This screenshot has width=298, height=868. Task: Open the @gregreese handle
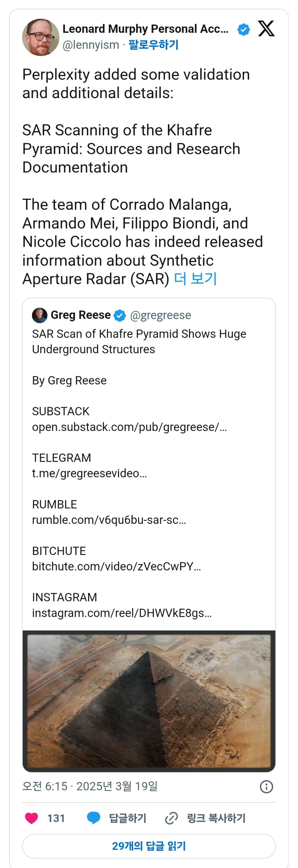160,315
